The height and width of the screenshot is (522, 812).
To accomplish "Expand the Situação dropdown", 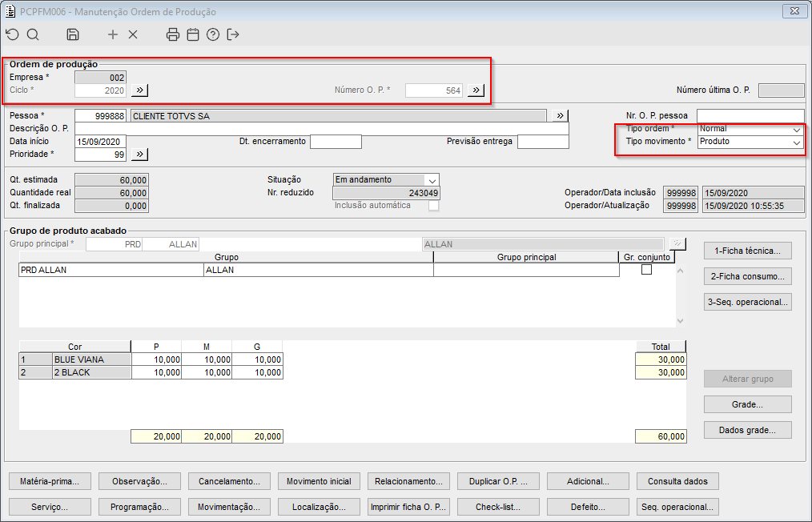I will (432, 180).
